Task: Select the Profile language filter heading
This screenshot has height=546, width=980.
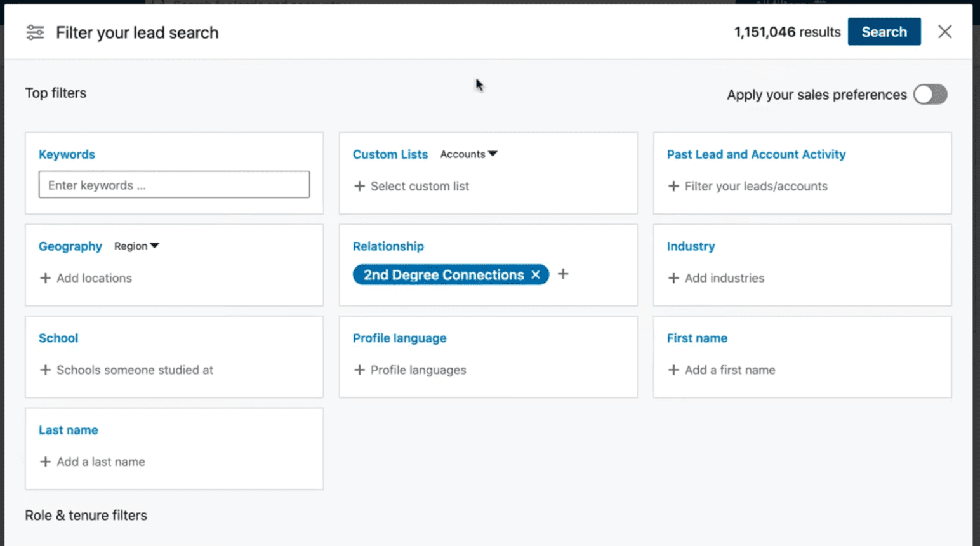Action: (x=399, y=338)
